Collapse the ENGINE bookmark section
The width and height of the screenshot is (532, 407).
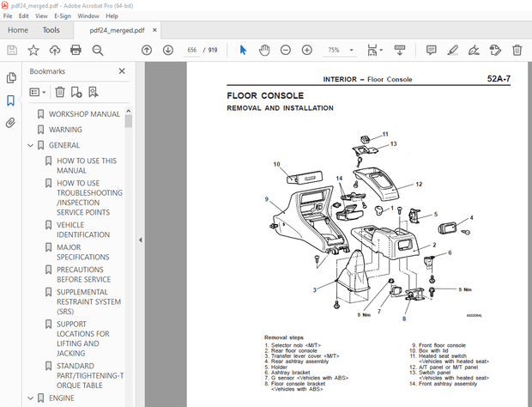pyautogui.click(x=31, y=398)
